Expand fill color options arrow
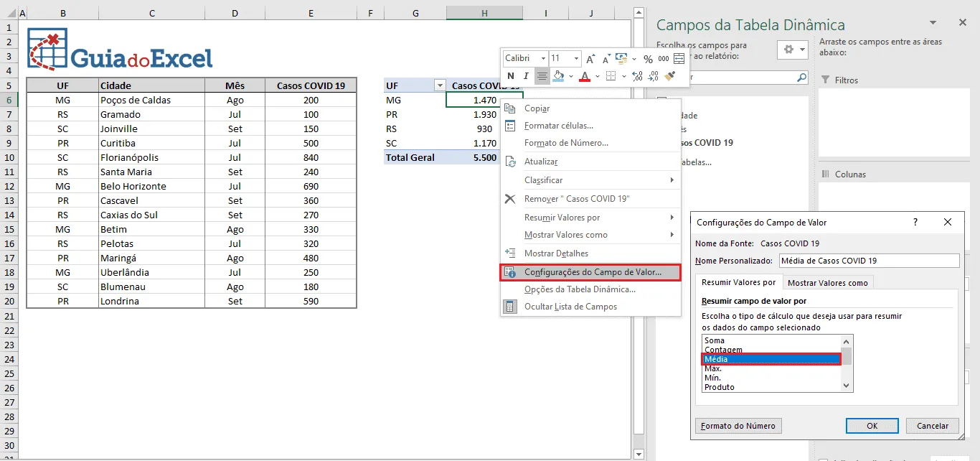Screen dimensions: 980x461 571,76
